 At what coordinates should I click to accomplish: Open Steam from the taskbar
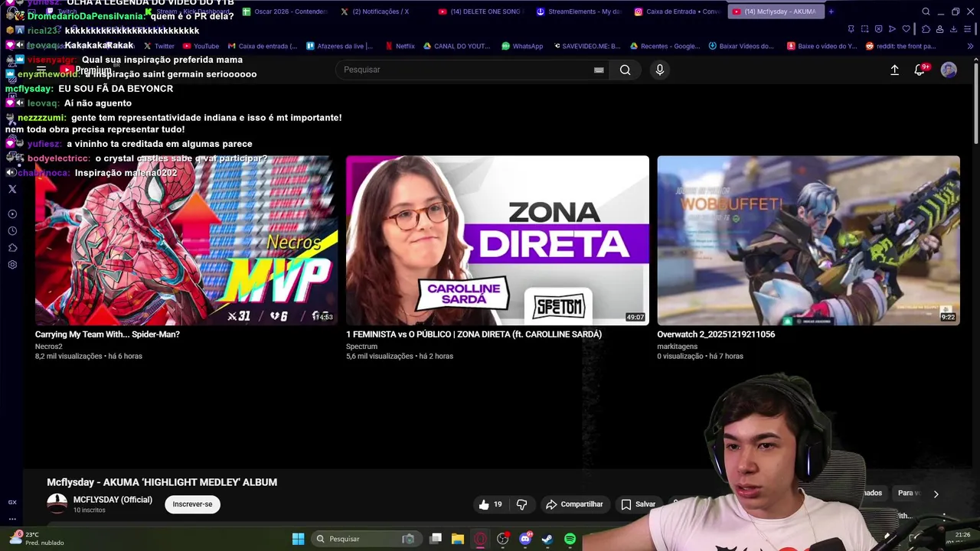point(547,539)
